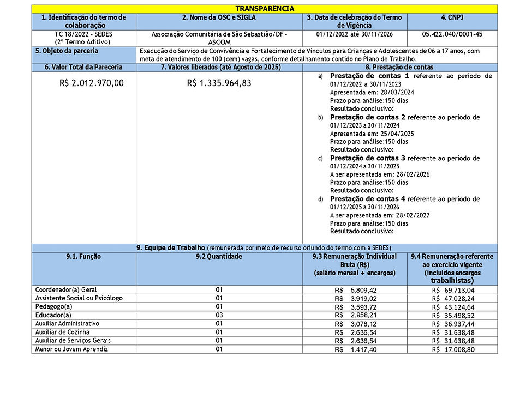Screen dimensions: 532x399
Task: Click annual amount R$ 35.498,52
Action: 453,316
